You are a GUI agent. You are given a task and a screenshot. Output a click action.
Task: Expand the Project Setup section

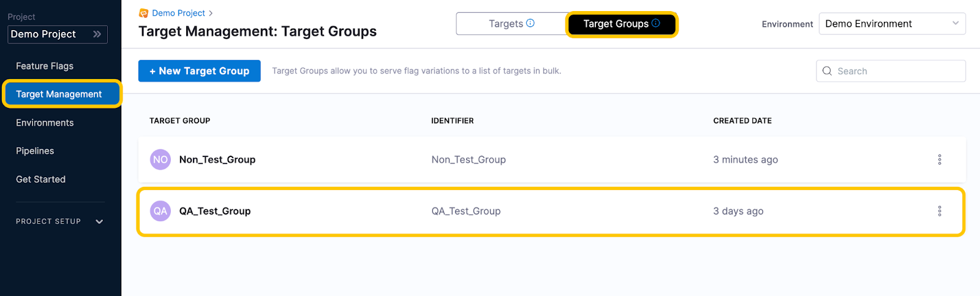99,221
